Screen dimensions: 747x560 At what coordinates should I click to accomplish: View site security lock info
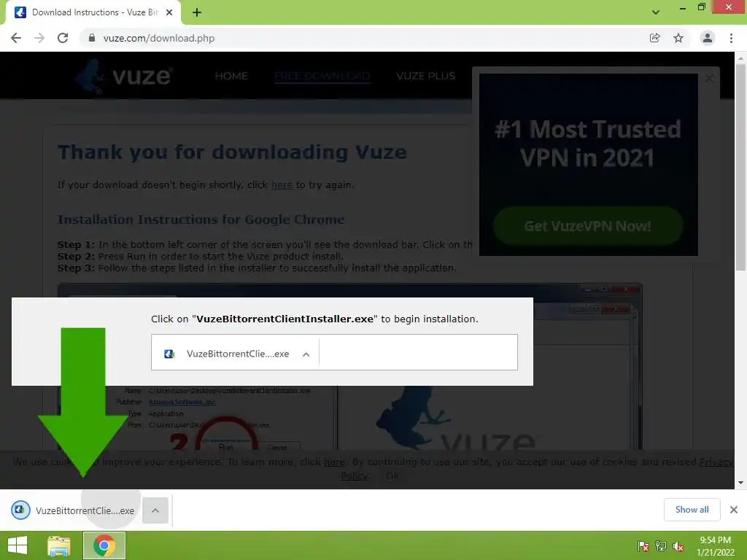[92, 38]
